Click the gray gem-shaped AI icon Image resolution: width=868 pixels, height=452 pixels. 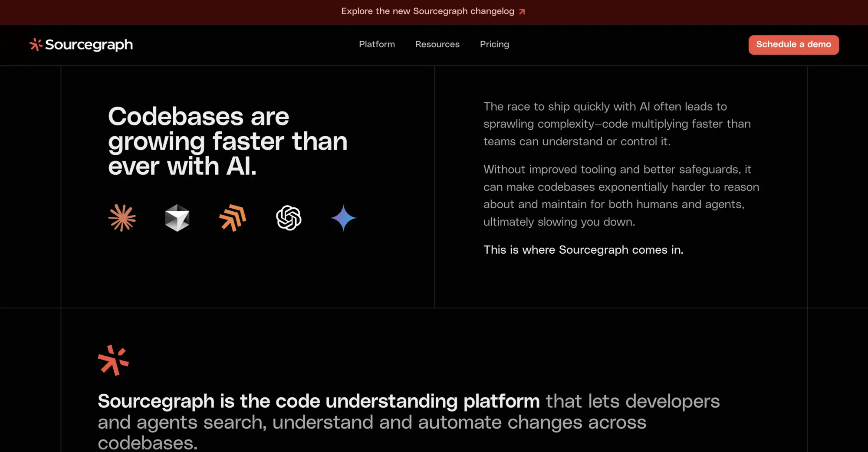[x=177, y=218]
